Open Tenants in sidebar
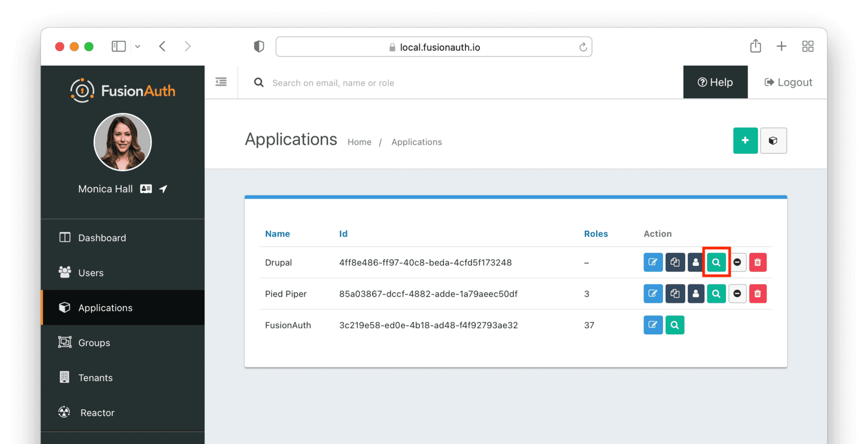Viewport: 868px width, 444px height. pyautogui.click(x=123, y=378)
